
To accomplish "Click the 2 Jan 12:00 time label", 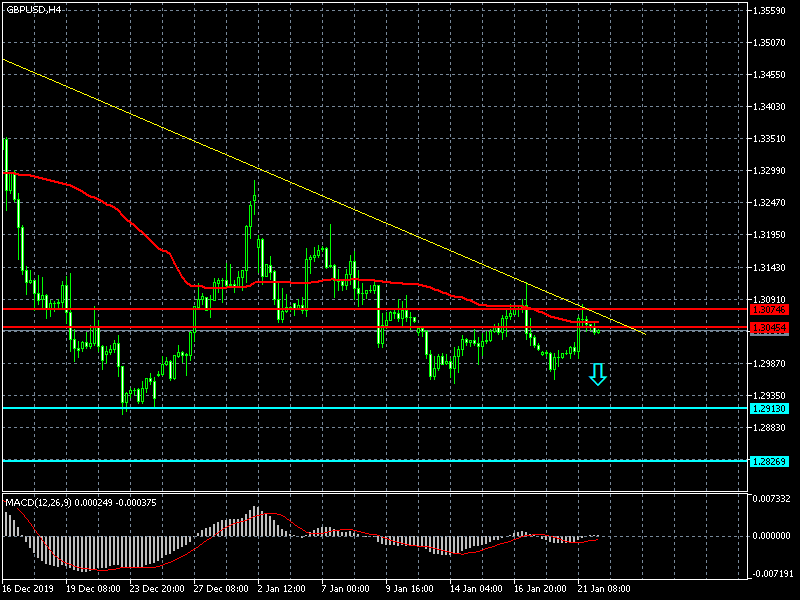I will [x=280, y=588].
